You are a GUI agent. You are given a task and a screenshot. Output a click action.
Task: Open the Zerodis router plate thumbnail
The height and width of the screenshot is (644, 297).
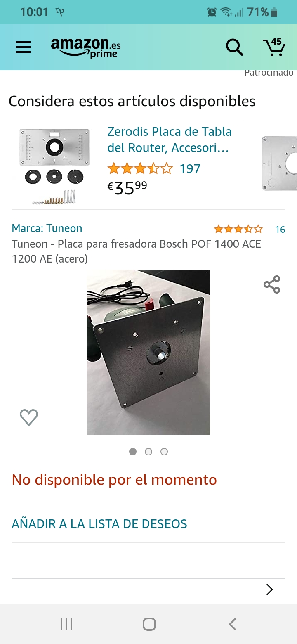pyautogui.click(x=55, y=166)
